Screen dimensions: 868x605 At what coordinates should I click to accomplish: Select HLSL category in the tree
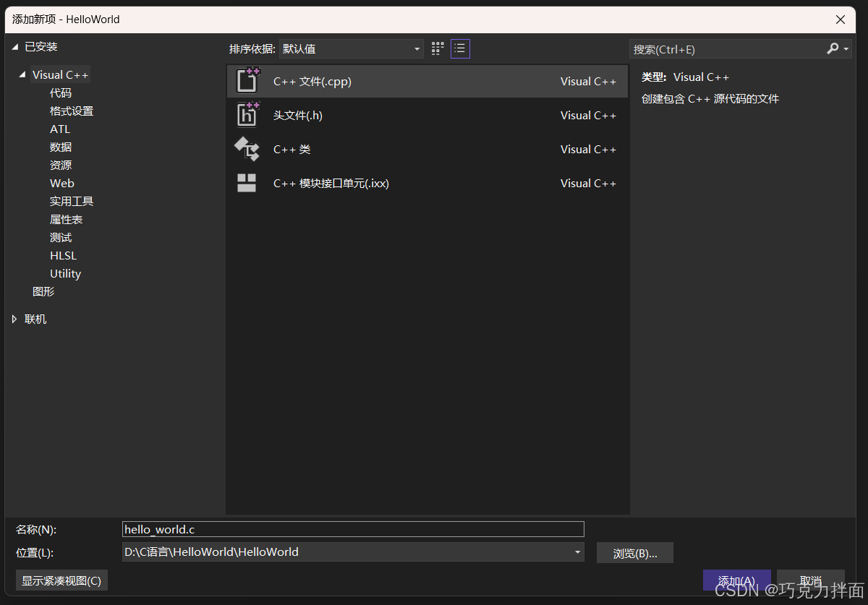pyautogui.click(x=63, y=256)
